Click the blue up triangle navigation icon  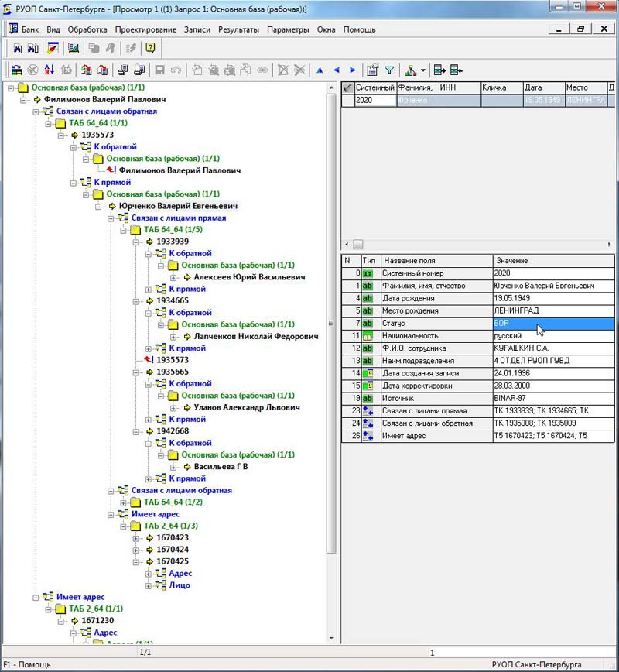(x=320, y=70)
